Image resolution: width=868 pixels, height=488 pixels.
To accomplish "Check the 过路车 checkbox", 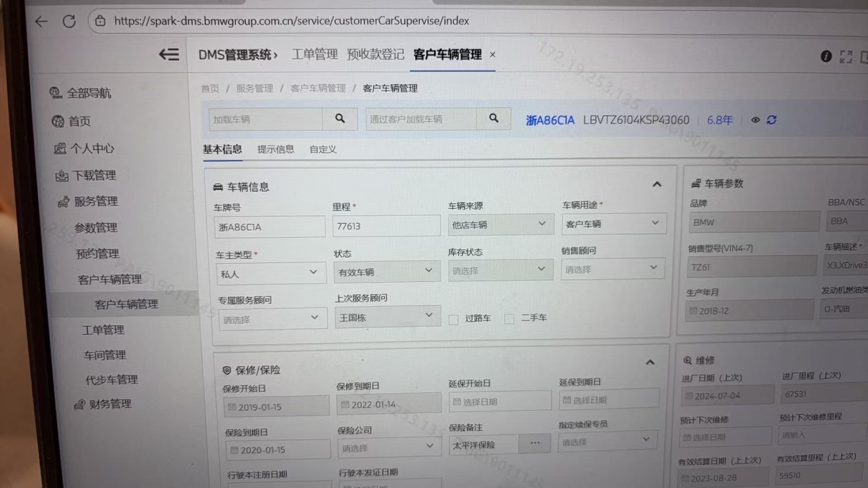I will [454, 319].
